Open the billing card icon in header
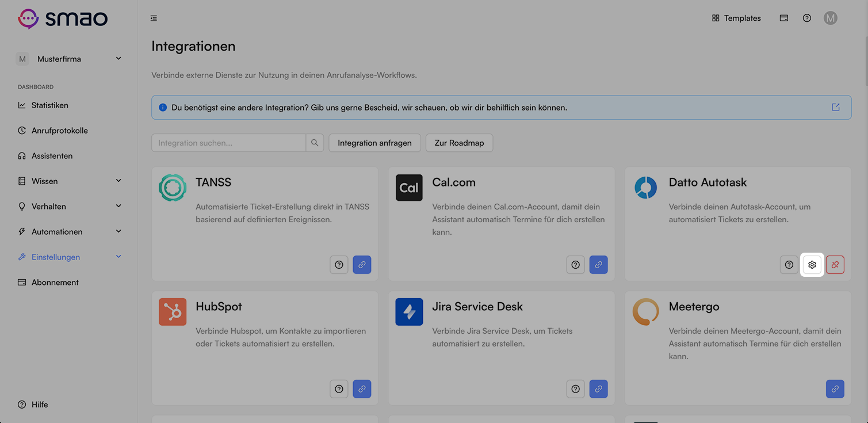This screenshot has width=868, height=423. point(783,18)
